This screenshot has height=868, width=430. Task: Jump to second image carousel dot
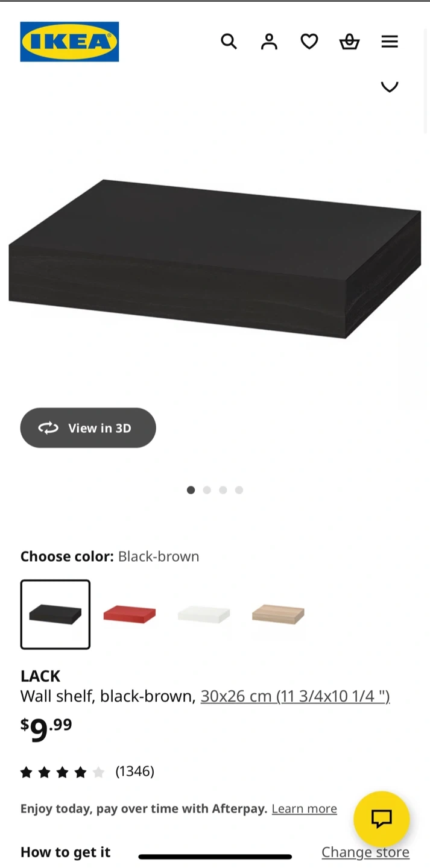tap(207, 490)
